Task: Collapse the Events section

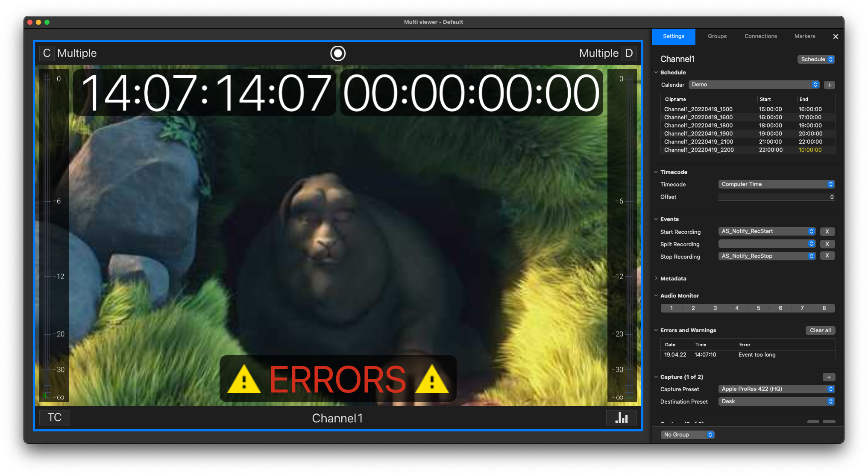Action: 656,219
